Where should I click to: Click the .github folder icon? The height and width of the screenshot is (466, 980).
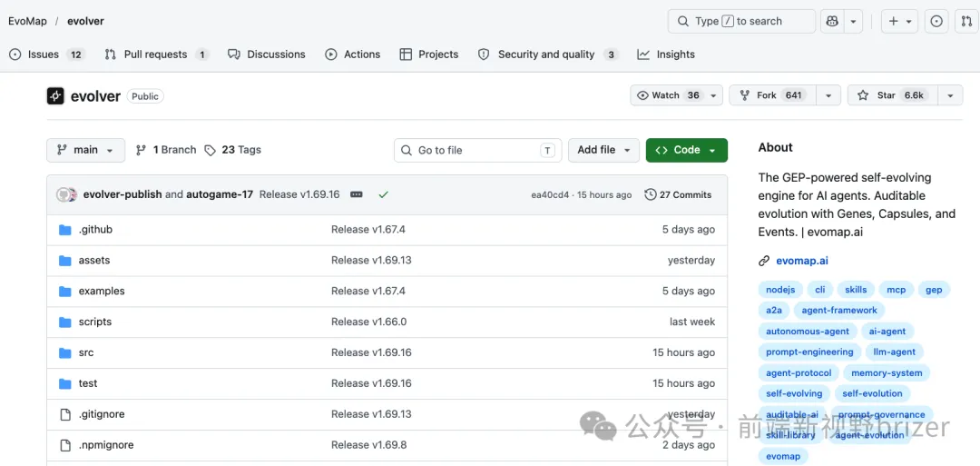[x=65, y=230]
